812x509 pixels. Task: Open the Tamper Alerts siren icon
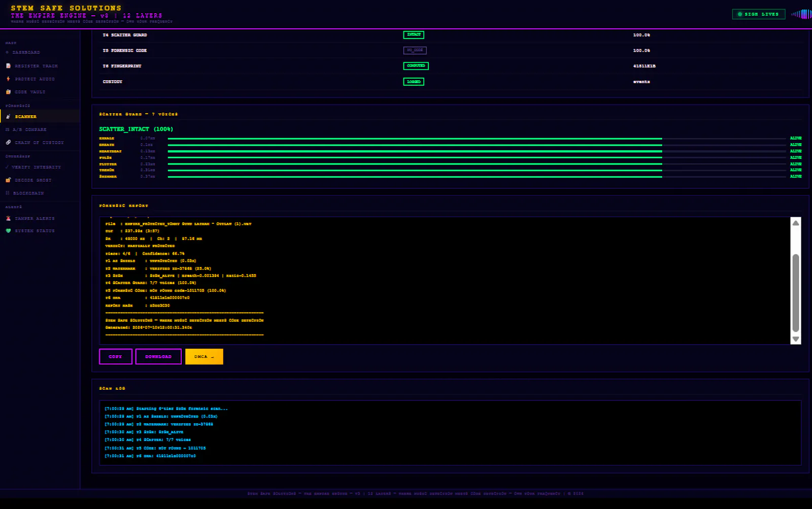coord(8,218)
